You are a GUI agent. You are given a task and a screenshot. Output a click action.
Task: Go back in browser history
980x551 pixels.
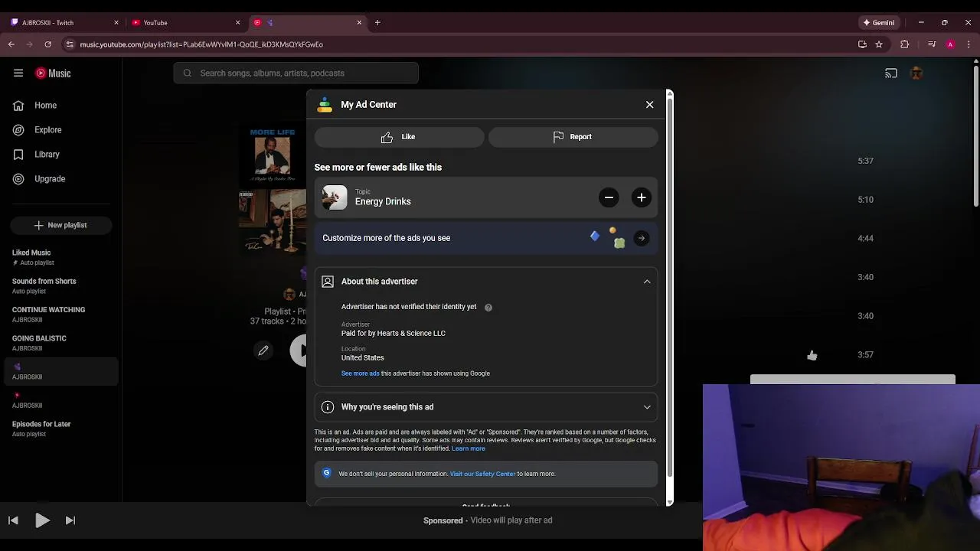click(x=11, y=44)
